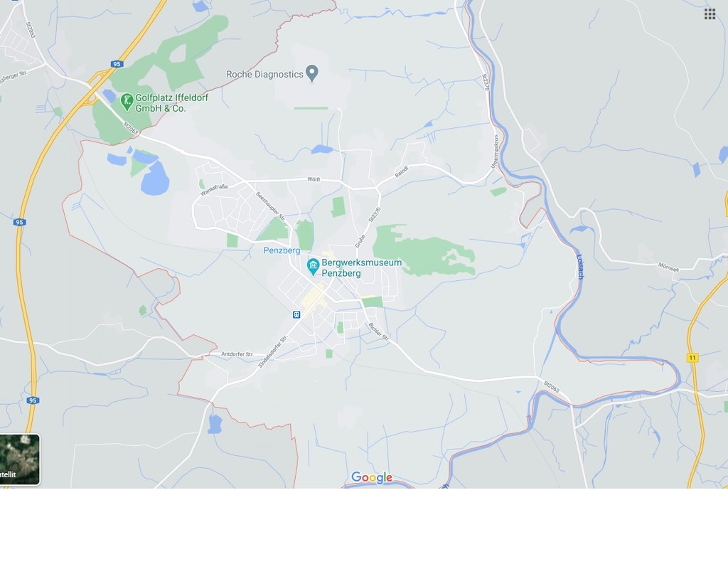Click the 95 shield beside the golf course

(x=117, y=64)
